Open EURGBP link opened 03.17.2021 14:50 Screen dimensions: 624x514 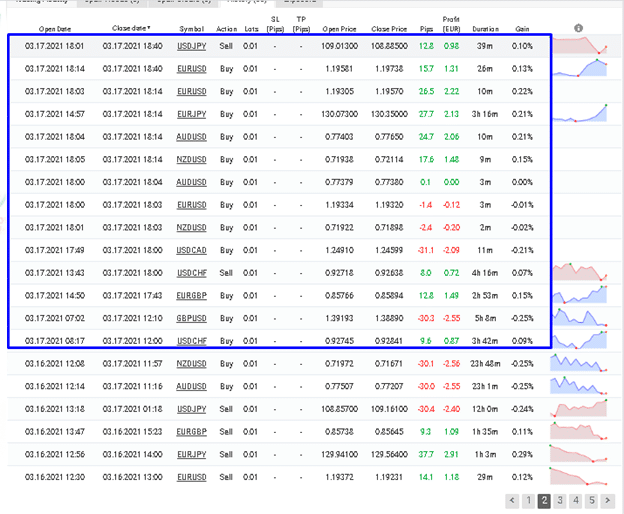pyautogui.click(x=191, y=296)
